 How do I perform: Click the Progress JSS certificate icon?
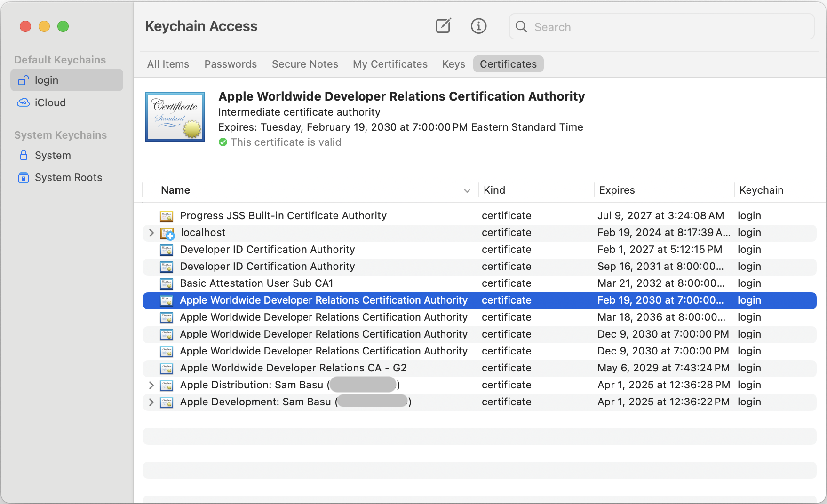pyautogui.click(x=167, y=216)
